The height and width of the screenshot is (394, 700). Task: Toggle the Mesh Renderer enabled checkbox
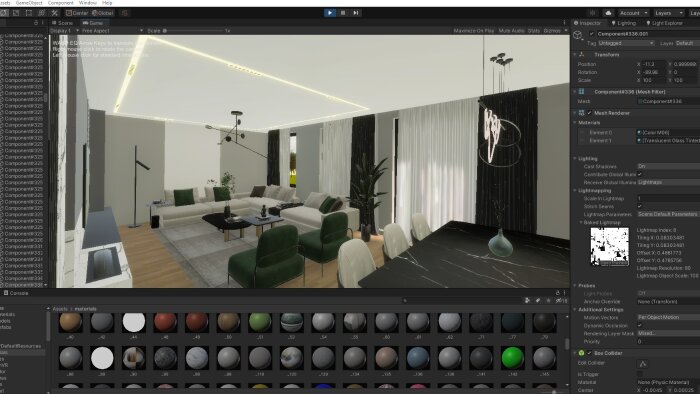589,113
